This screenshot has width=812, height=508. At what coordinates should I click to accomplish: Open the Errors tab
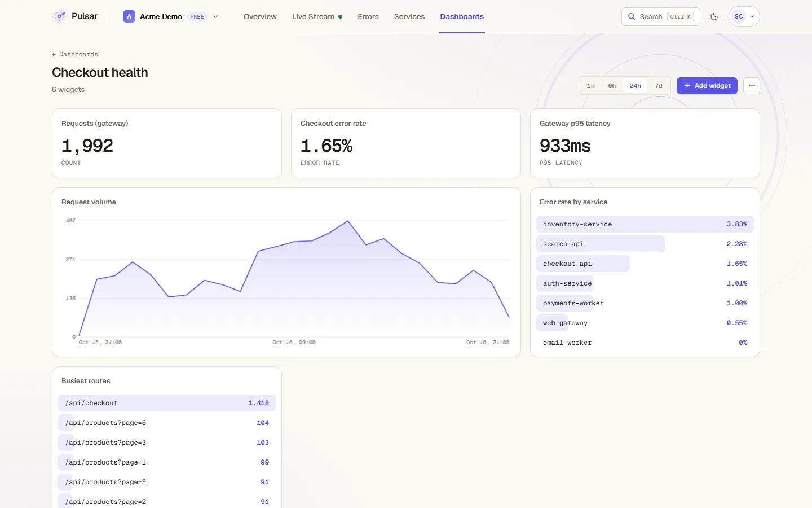pyautogui.click(x=368, y=16)
